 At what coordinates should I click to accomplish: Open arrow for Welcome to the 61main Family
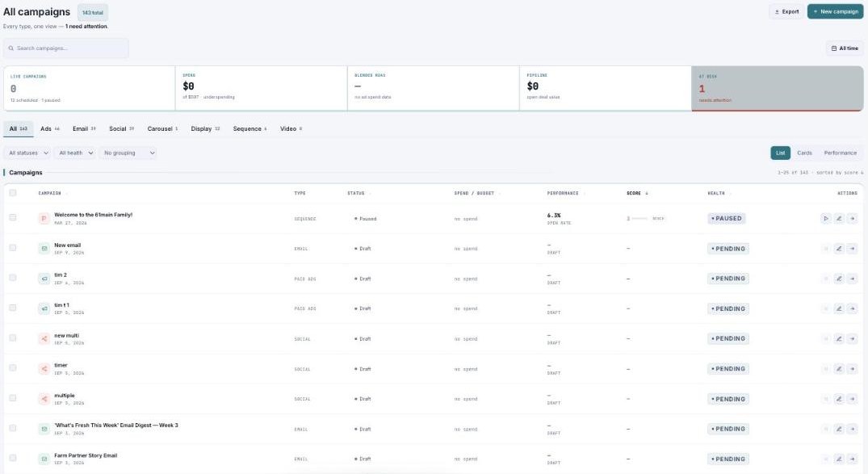coord(852,219)
